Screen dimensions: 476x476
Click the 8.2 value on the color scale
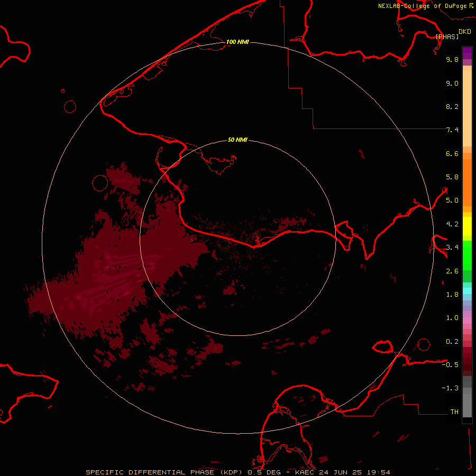pyautogui.click(x=452, y=106)
